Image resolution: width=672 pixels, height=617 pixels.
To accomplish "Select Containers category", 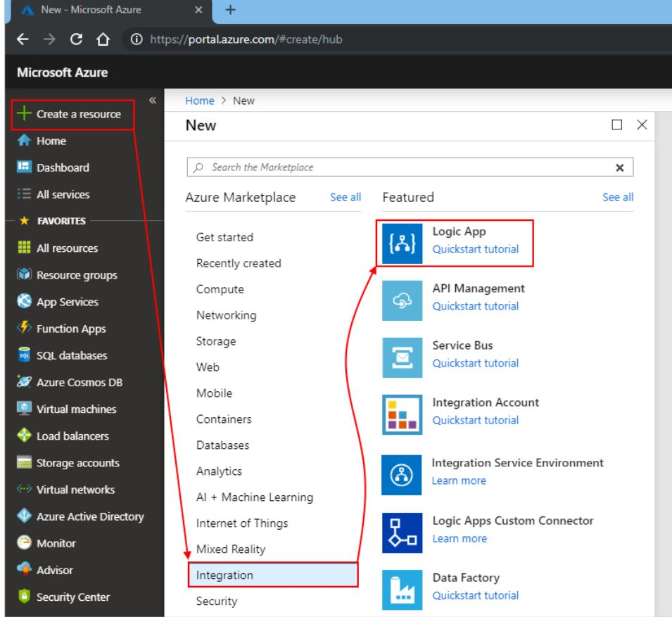I will pos(224,419).
